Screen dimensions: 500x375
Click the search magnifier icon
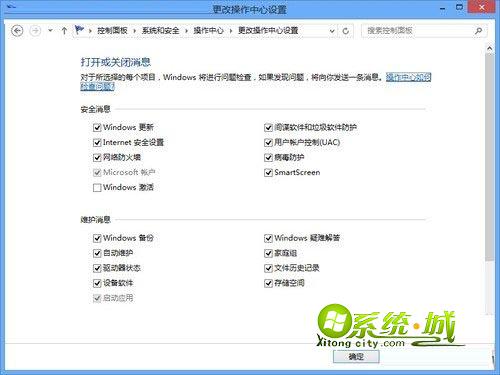(x=478, y=31)
